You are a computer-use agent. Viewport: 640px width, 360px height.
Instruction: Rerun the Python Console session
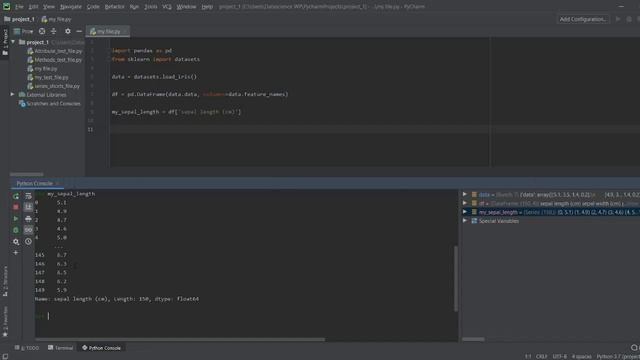coord(16,196)
